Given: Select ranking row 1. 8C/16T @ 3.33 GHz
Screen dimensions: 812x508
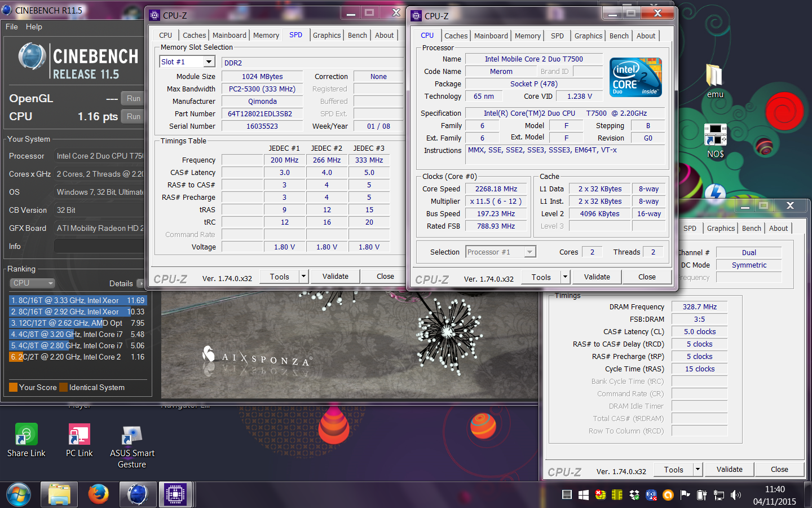Looking at the screenshot, I should point(78,300).
